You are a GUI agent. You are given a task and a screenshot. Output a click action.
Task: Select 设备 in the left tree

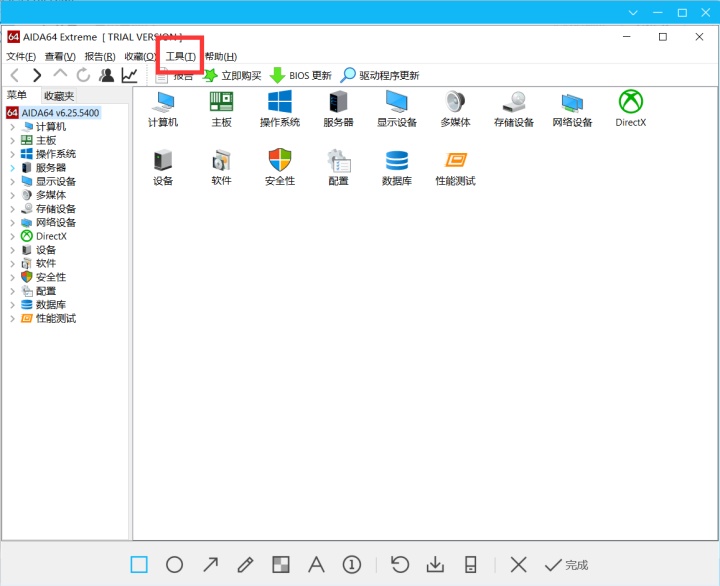(39, 250)
